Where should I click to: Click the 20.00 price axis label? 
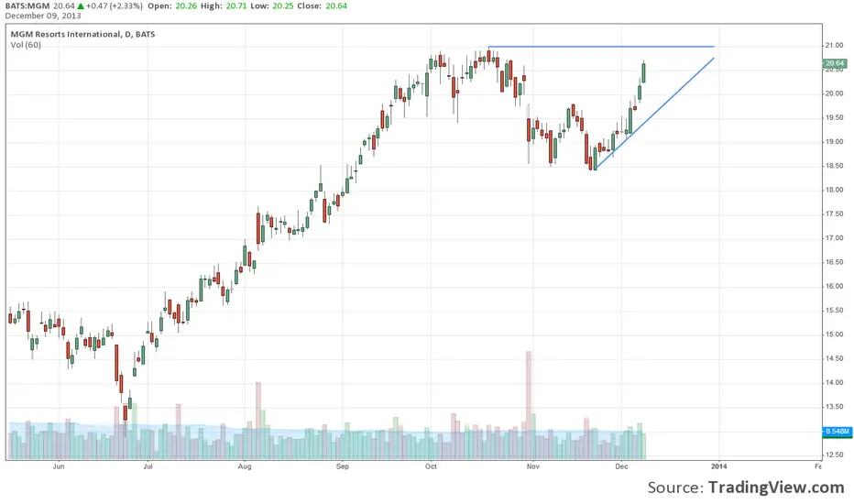tap(834, 93)
